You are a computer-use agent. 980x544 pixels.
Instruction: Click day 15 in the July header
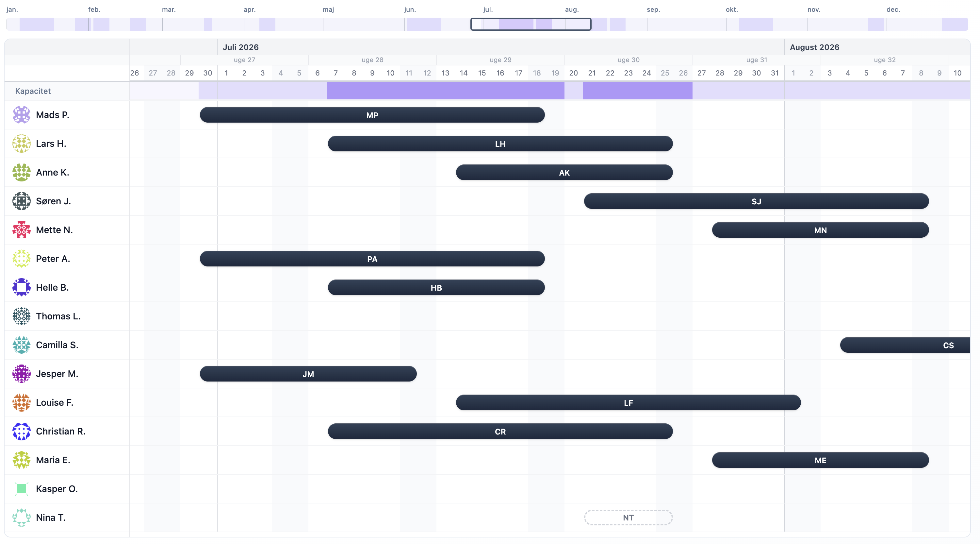tap(482, 73)
